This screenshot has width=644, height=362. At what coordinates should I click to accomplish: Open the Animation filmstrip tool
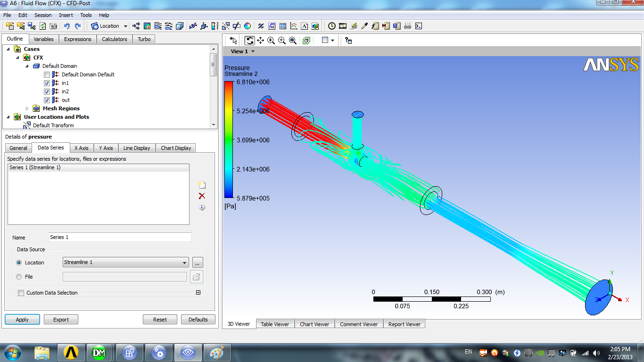pos(343,26)
